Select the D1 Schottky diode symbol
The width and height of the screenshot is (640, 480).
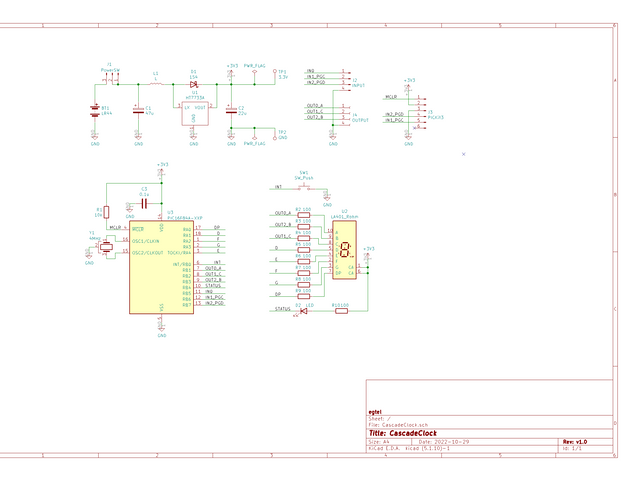[x=193, y=83]
